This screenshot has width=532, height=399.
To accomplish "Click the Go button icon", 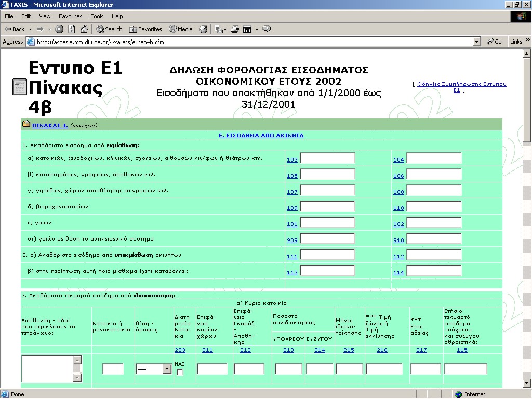I will coord(495,42).
